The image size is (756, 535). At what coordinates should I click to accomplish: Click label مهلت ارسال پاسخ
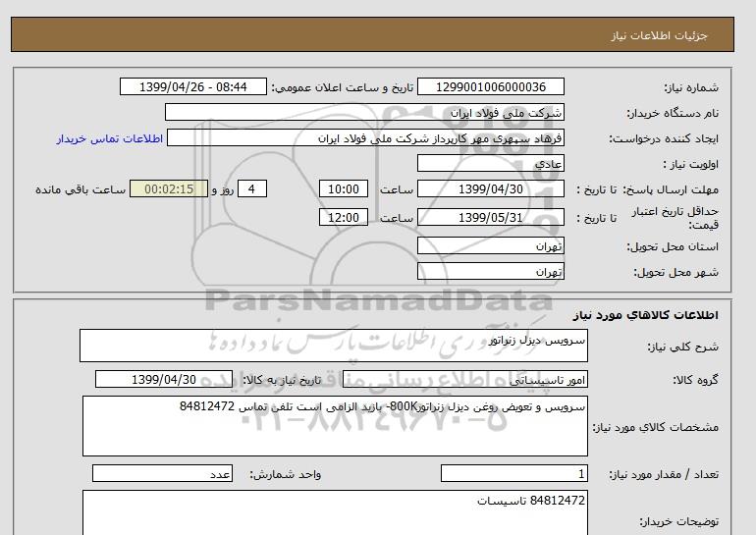(x=672, y=189)
